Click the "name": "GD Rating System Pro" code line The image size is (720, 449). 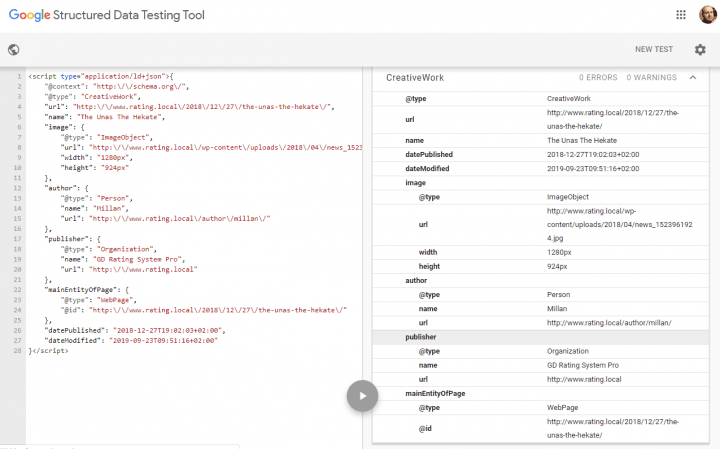(123, 259)
